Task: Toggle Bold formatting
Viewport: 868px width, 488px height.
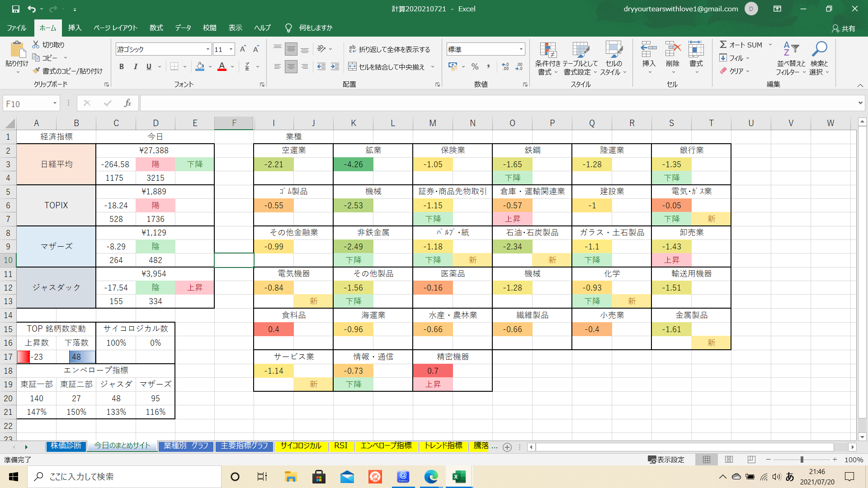Action: pyautogui.click(x=121, y=66)
